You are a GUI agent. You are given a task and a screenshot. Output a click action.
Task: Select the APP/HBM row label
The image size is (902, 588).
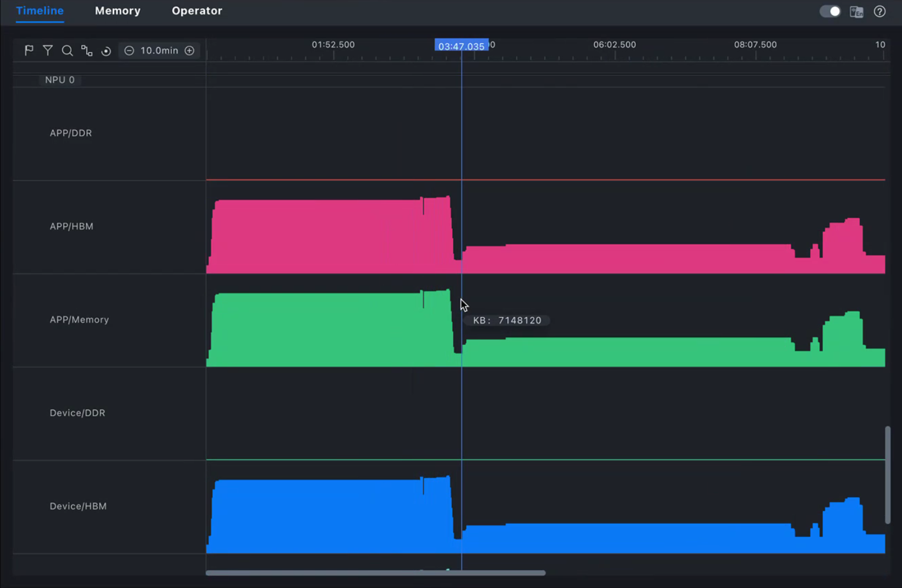coord(71,226)
